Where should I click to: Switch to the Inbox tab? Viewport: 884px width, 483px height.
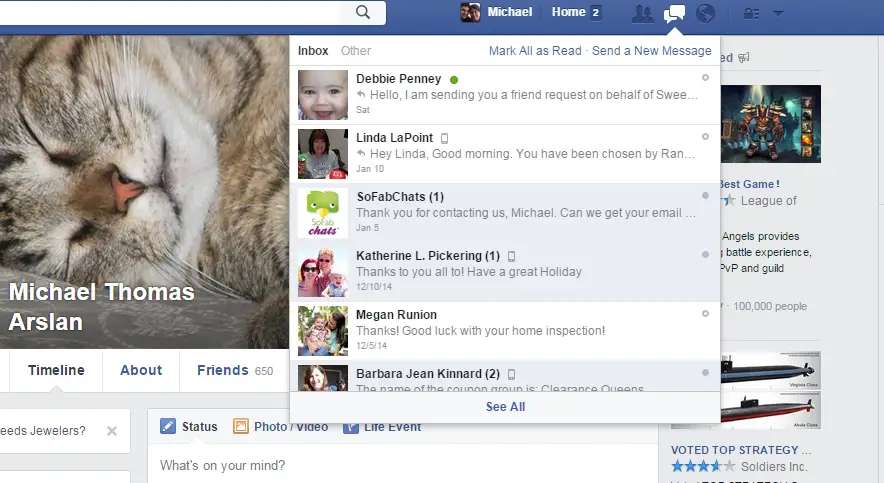coord(313,51)
